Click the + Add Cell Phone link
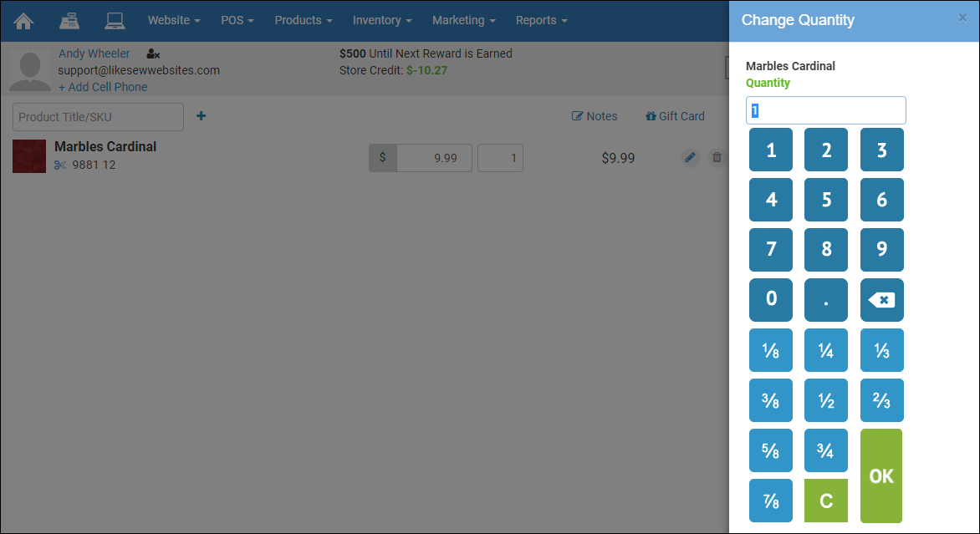This screenshot has width=980, height=534. 103,87
